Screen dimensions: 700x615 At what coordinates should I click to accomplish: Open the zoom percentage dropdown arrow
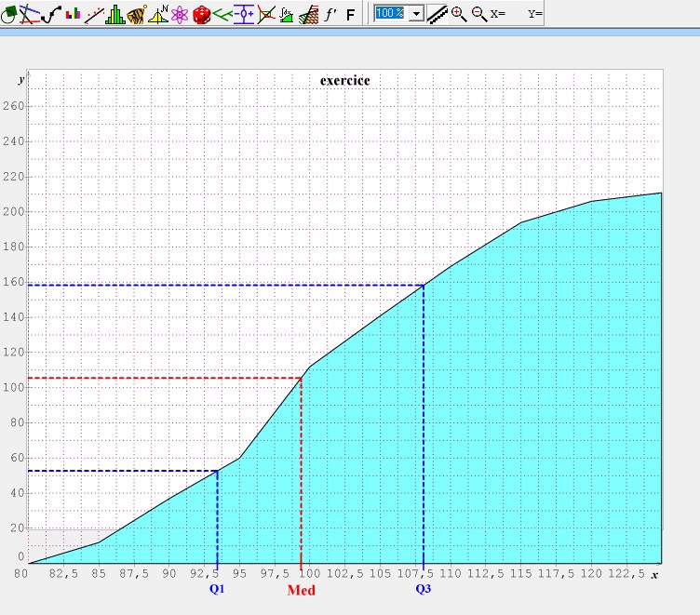[416, 14]
